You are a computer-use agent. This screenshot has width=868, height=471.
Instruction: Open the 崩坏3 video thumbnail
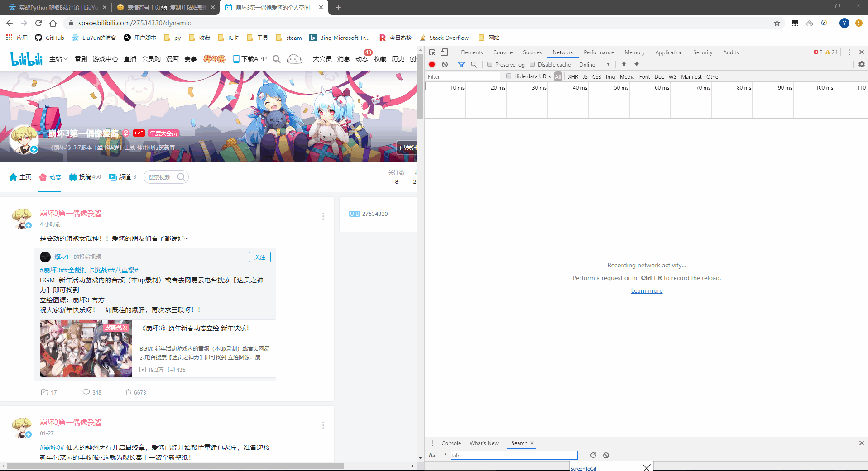point(86,348)
